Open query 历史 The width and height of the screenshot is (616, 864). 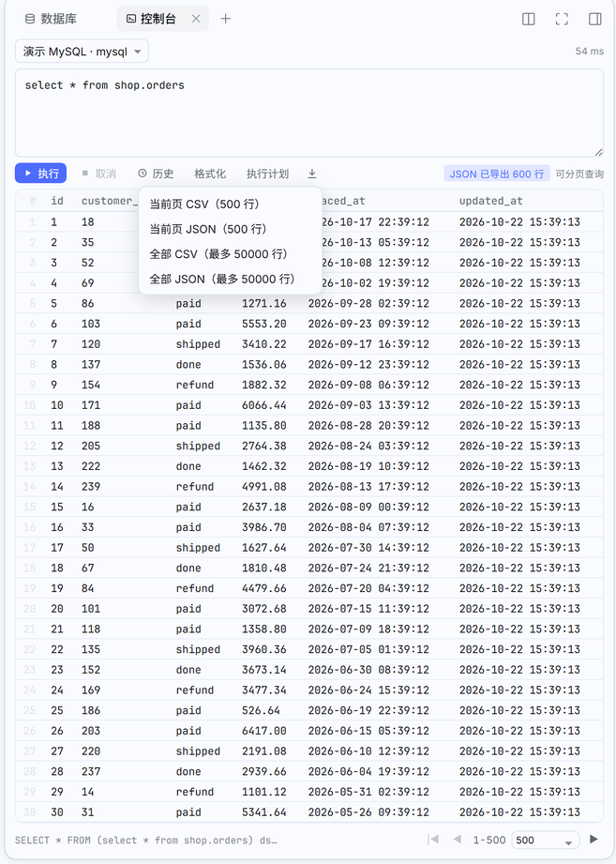156,174
